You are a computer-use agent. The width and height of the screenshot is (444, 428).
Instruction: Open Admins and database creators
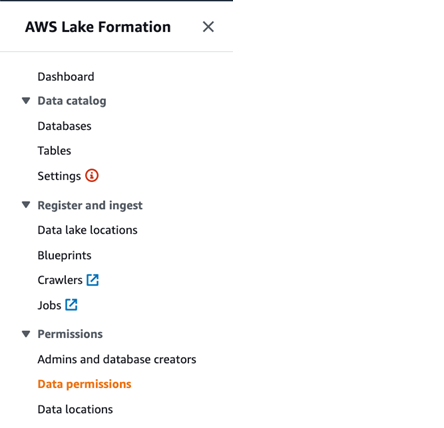117,359
